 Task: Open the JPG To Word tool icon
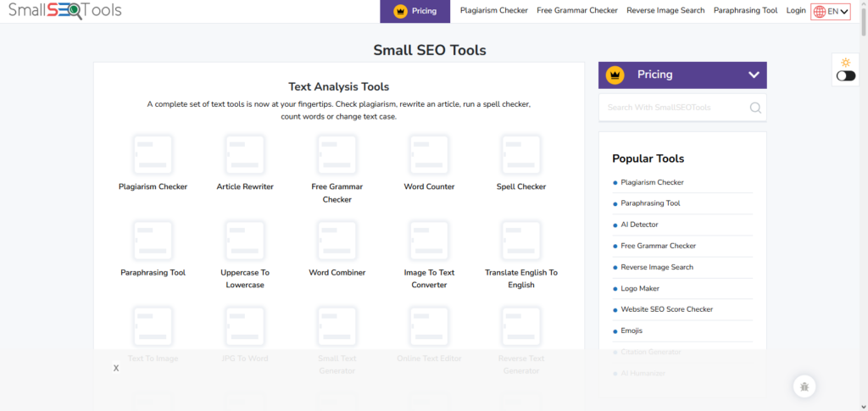click(245, 326)
